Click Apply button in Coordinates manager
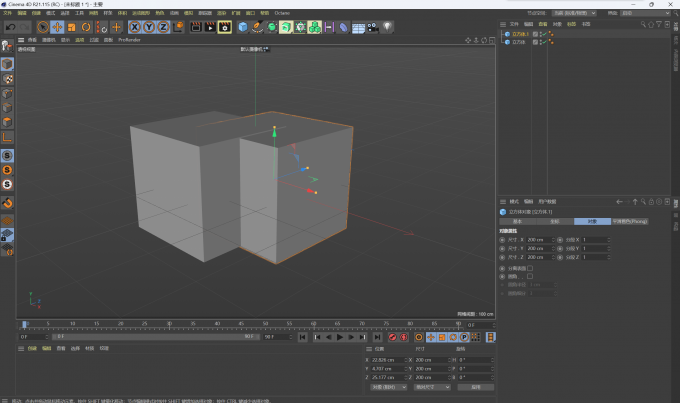The height and width of the screenshot is (403, 680). pos(476,387)
